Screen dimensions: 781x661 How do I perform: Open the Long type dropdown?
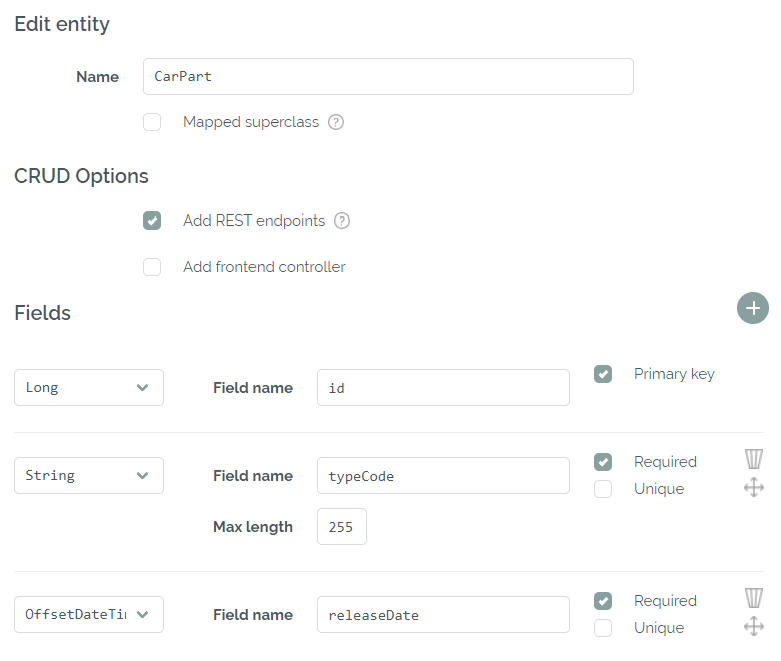tap(89, 388)
